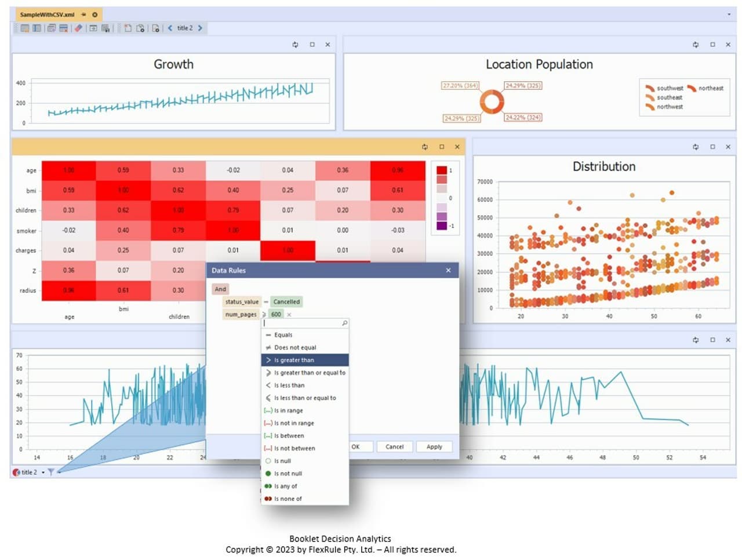Click the new page toolbar icon
Screen dimensions: 742x560
(x=128, y=28)
